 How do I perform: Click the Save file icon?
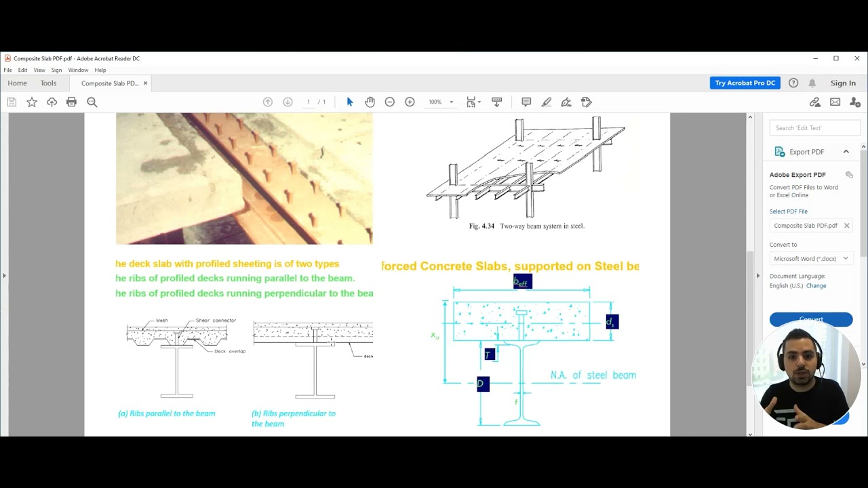click(12, 102)
